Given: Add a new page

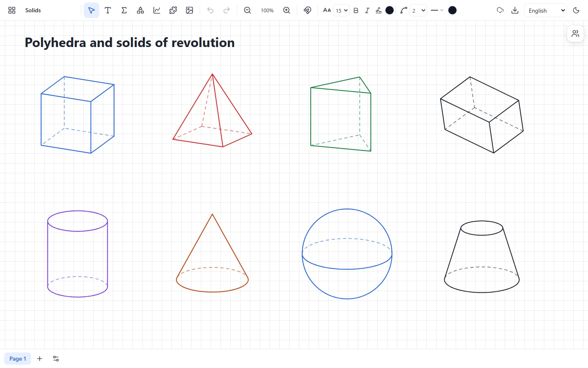Looking at the screenshot, I should click(x=40, y=359).
